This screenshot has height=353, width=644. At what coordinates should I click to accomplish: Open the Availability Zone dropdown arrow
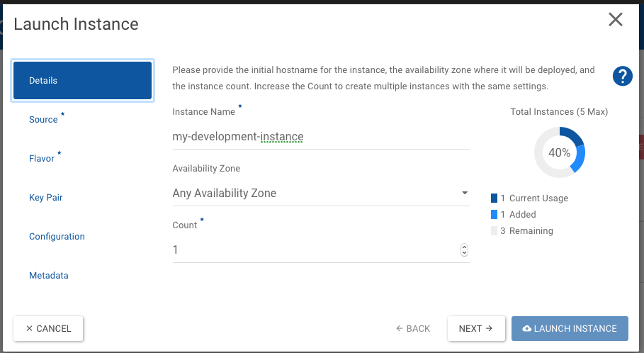(x=465, y=193)
